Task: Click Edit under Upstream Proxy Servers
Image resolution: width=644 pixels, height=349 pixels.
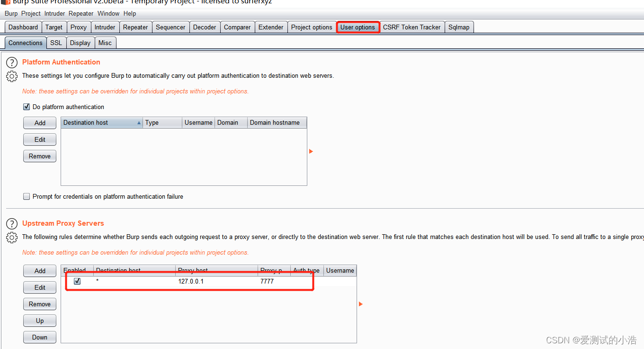Action: [40, 287]
